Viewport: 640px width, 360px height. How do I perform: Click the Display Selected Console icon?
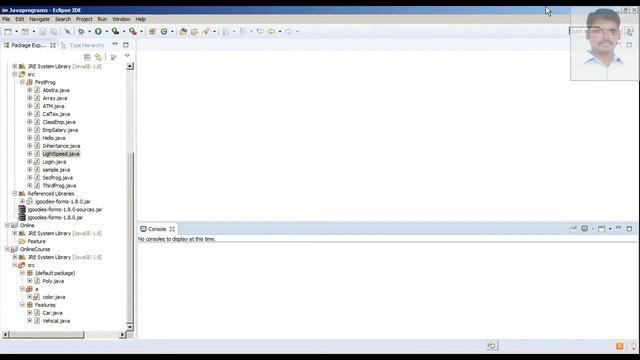pyautogui.click(x=584, y=229)
